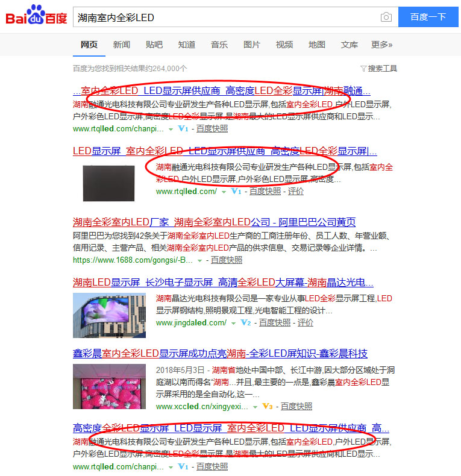Open camera image search icon
Image resolution: width=461 pixels, height=476 pixels.
click(x=386, y=17)
